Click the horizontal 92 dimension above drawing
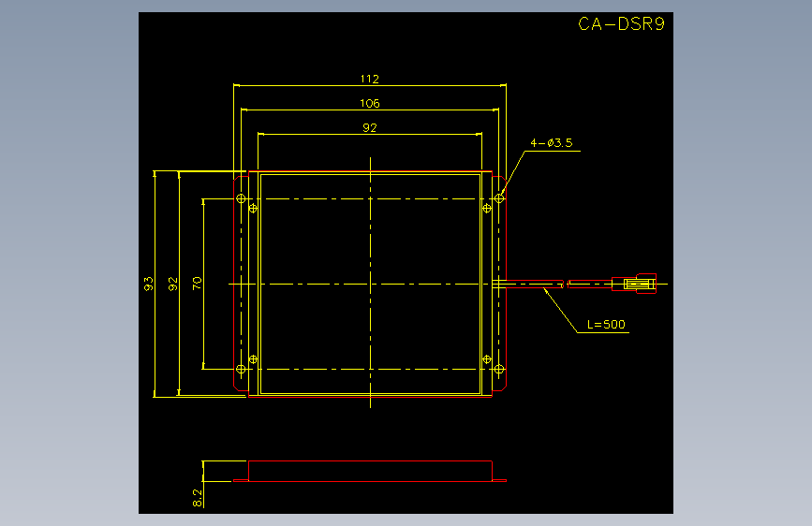 pyautogui.click(x=370, y=127)
